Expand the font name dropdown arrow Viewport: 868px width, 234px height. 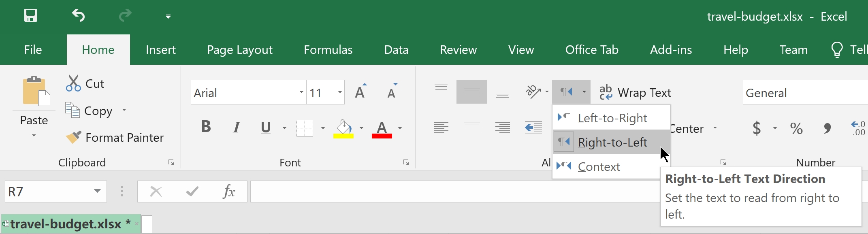coord(301,93)
